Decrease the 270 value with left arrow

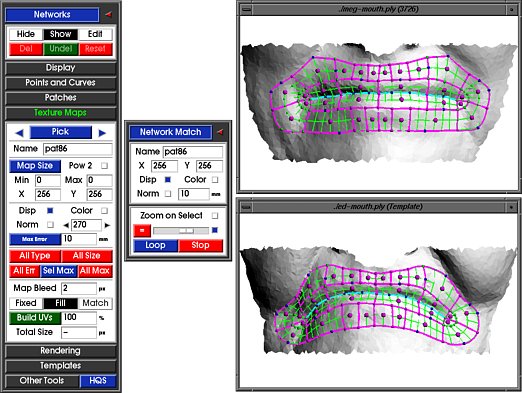66,225
